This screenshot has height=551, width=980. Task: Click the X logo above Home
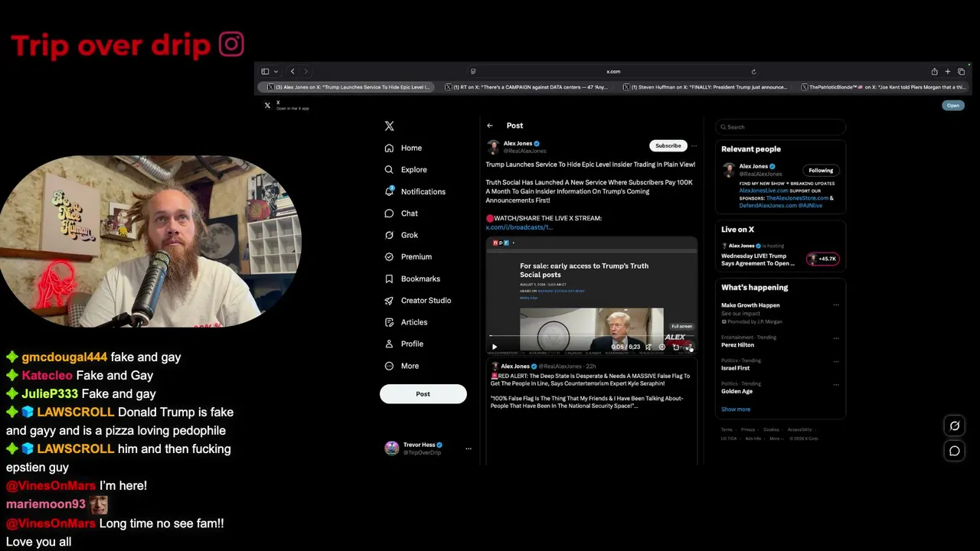click(389, 126)
